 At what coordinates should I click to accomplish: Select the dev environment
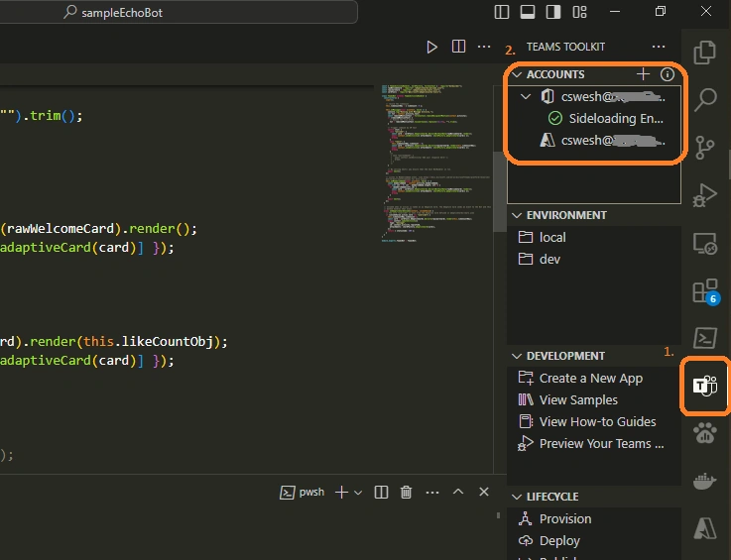(594, 259)
